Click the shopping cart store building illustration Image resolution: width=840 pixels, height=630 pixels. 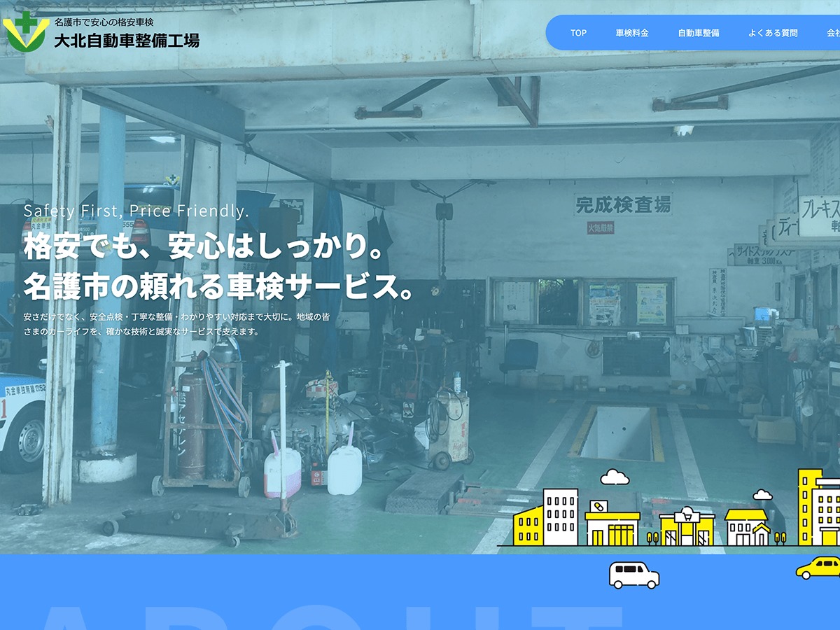(x=687, y=526)
